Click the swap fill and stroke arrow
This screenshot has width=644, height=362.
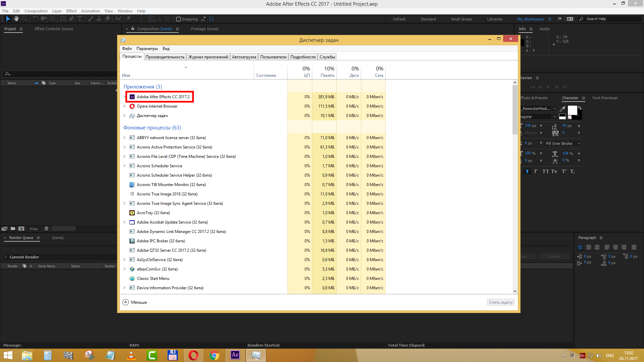click(x=580, y=108)
